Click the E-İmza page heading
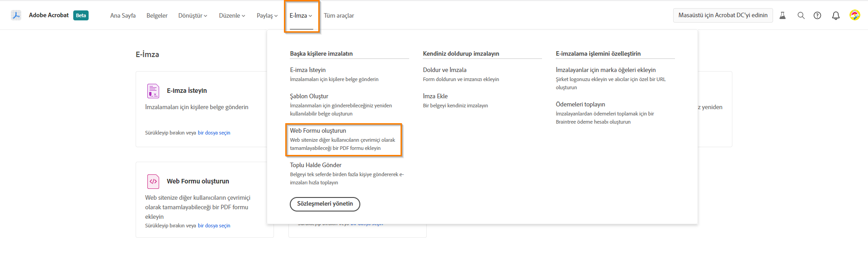 147,54
